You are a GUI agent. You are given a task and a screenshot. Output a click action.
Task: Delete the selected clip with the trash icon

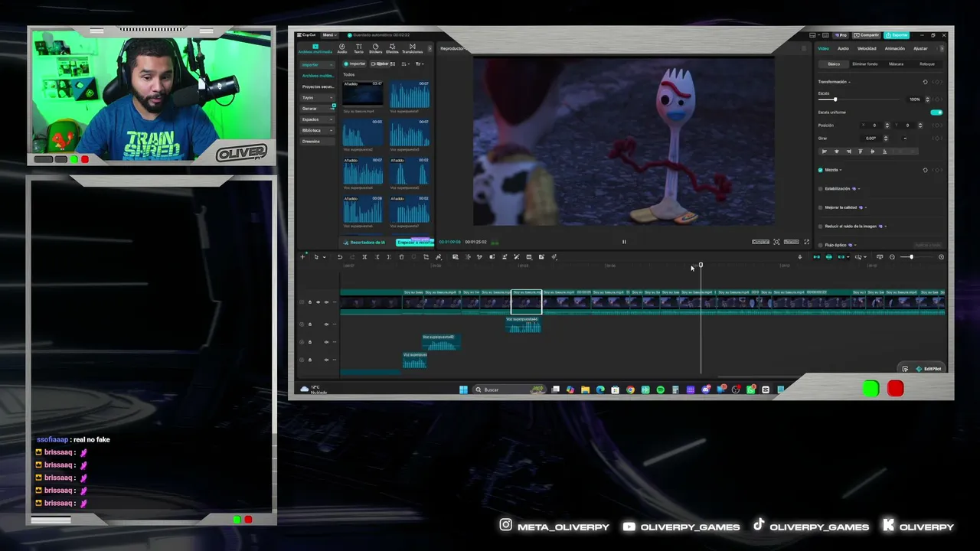401,257
